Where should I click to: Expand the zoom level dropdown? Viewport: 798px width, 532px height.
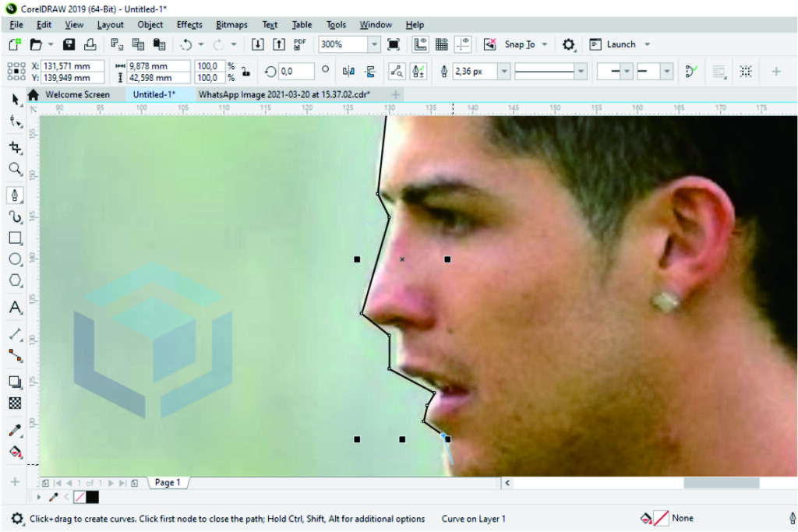[374, 44]
